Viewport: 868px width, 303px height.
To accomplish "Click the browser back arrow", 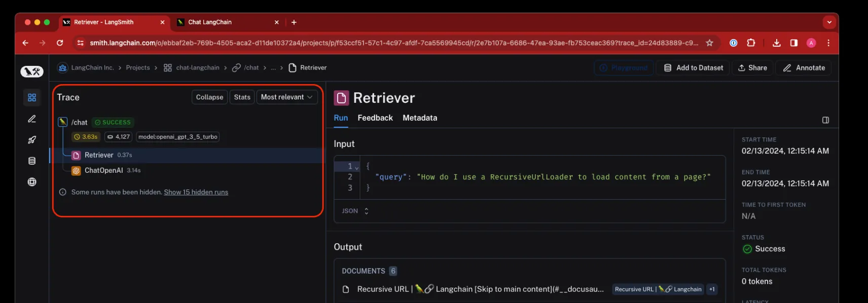I will point(25,43).
